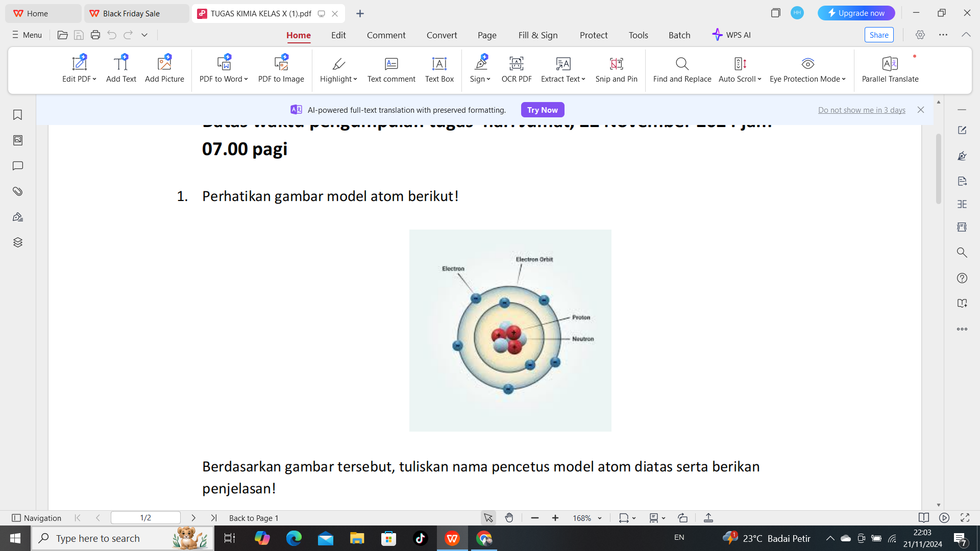Open the Auto Scroll dropdown arrow
980x551 pixels.
pyautogui.click(x=759, y=79)
